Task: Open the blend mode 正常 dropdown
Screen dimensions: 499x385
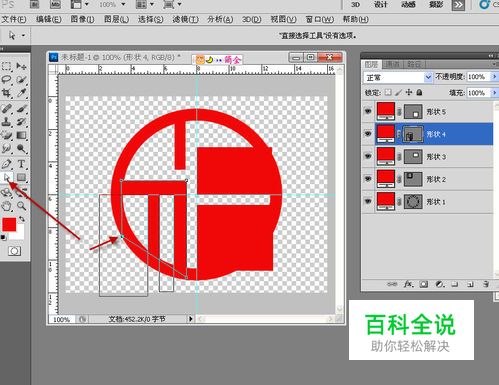Action: (x=398, y=77)
